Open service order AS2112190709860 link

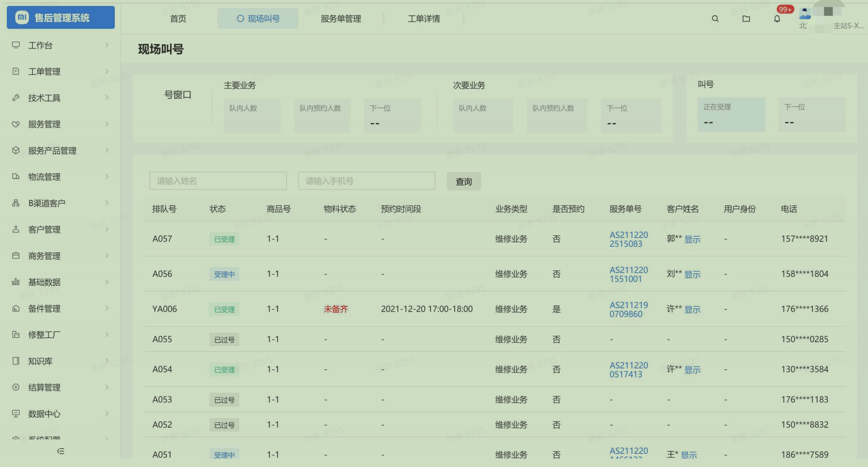[629, 310]
